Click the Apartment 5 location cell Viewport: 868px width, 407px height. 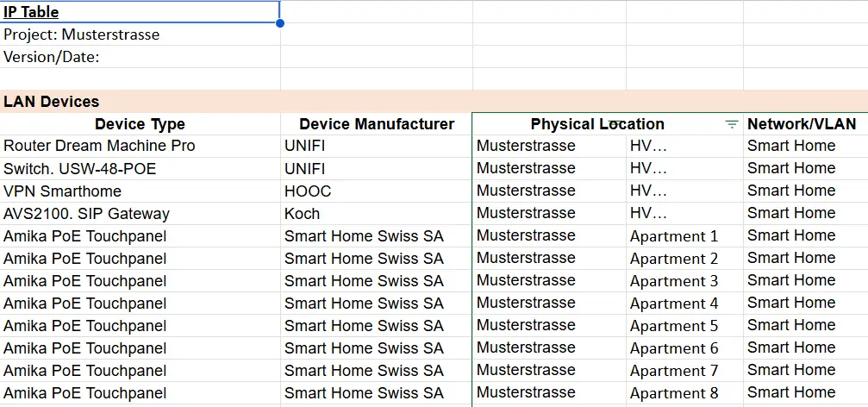pyautogui.click(x=684, y=326)
